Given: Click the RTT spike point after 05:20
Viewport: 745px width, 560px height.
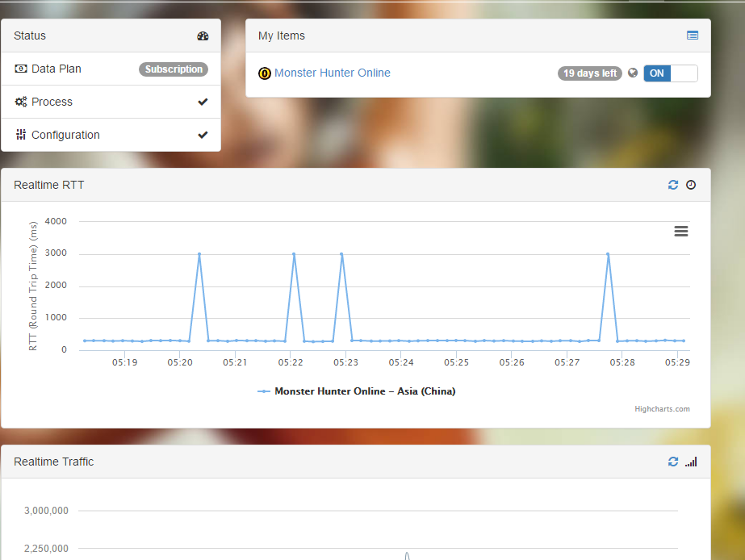Looking at the screenshot, I should coord(199,255).
